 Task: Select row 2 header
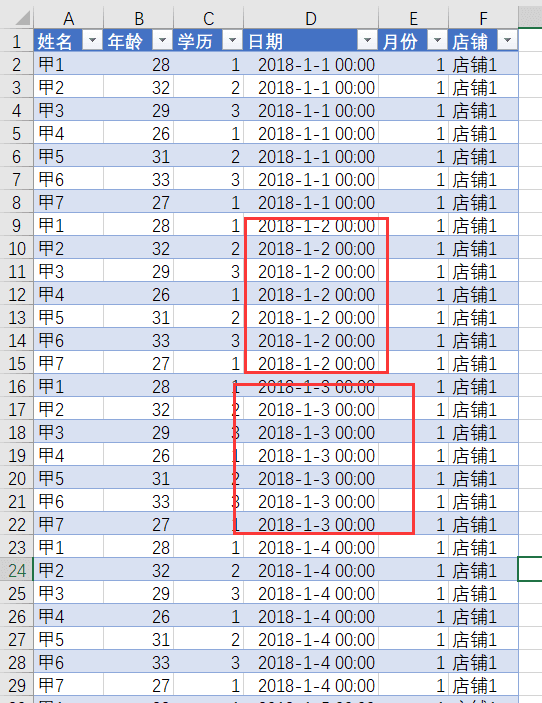coord(17,64)
